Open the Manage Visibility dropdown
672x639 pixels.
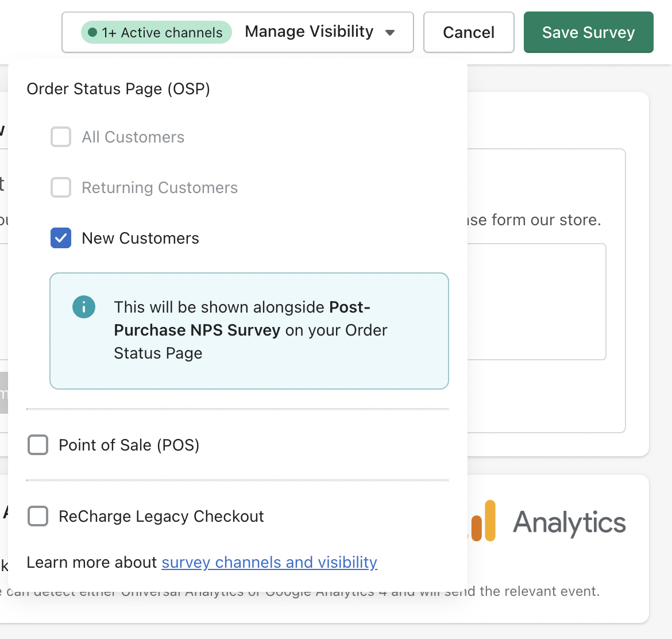point(238,32)
